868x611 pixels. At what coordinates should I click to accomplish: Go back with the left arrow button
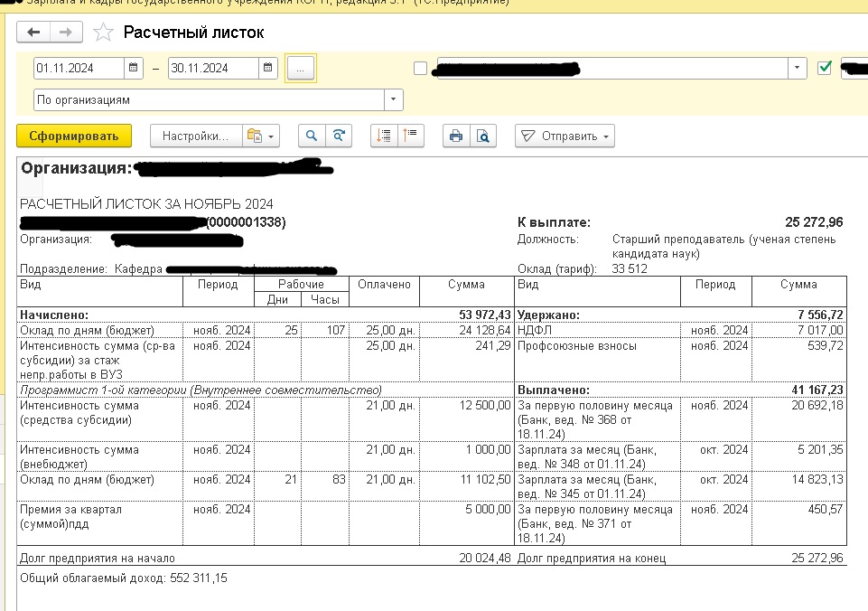point(33,33)
